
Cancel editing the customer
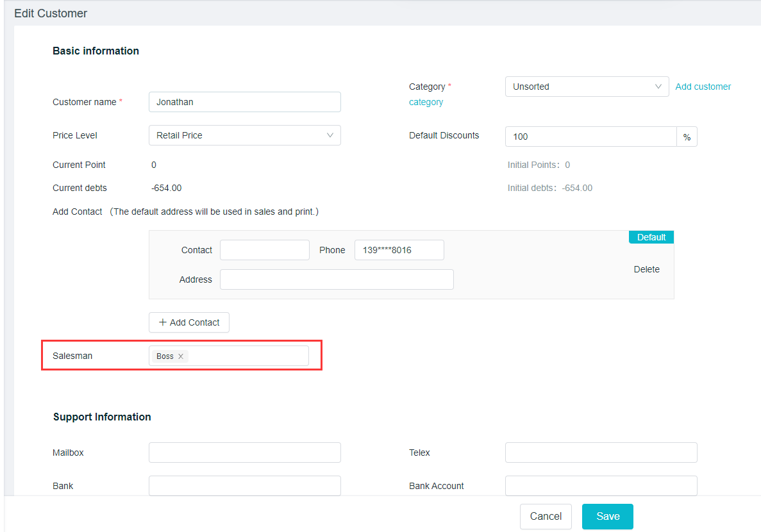(546, 517)
